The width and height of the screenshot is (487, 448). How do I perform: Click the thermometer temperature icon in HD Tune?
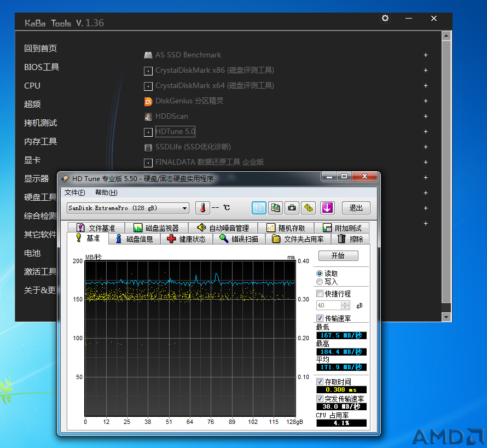point(202,208)
